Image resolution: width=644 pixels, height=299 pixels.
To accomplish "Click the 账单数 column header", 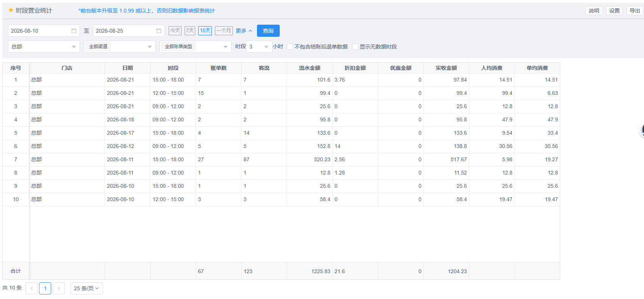I will 219,68.
